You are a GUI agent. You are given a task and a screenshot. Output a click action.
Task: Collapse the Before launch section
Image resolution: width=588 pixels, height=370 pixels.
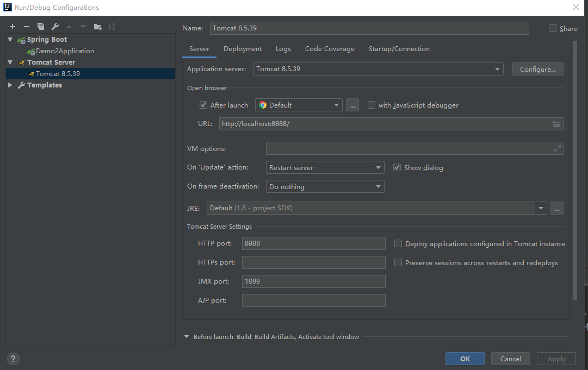(187, 337)
